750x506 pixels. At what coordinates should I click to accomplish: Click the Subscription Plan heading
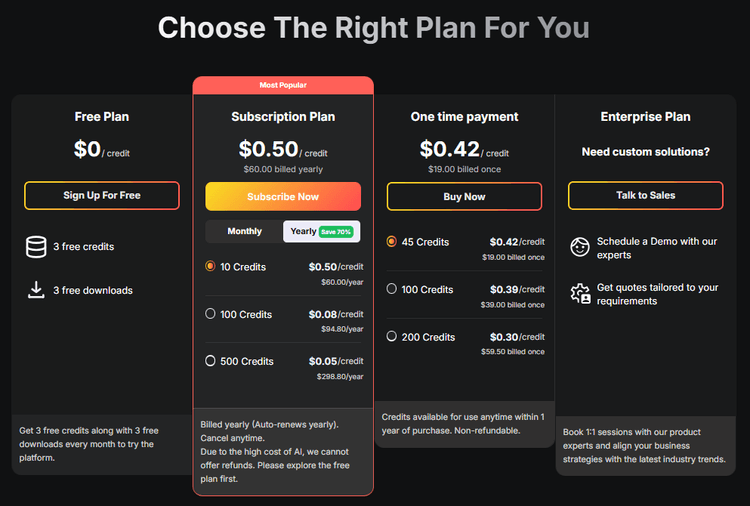[x=283, y=117]
